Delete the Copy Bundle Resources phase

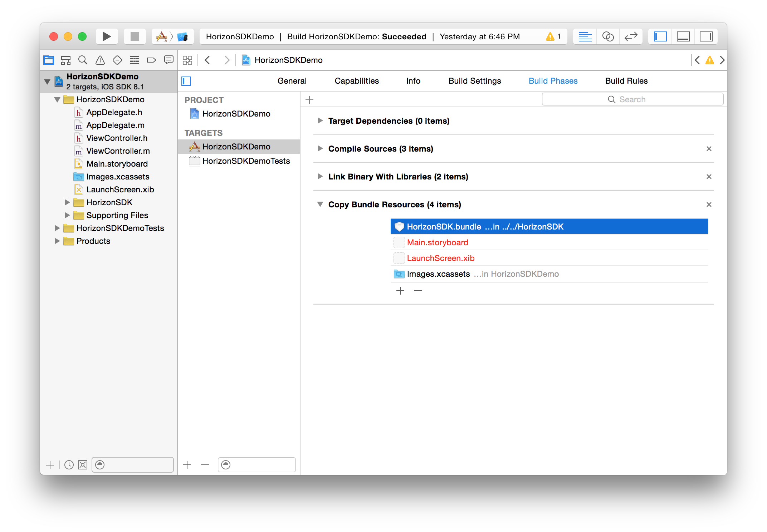coord(709,205)
